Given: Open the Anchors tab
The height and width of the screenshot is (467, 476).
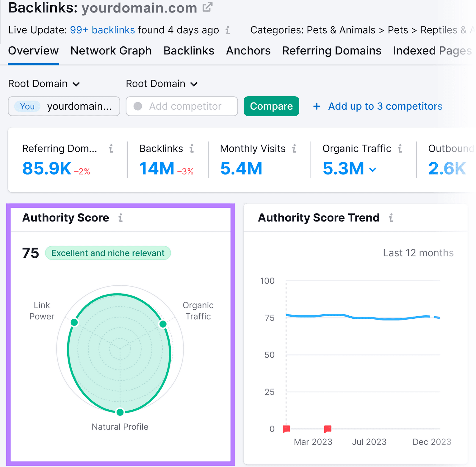Looking at the screenshot, I should point(248,51).
